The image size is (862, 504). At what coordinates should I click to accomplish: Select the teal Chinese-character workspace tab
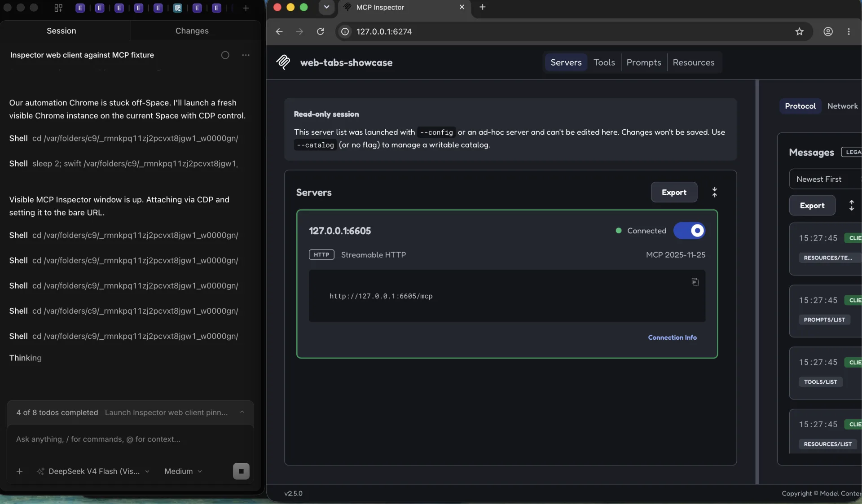click(x=178, y=8)
